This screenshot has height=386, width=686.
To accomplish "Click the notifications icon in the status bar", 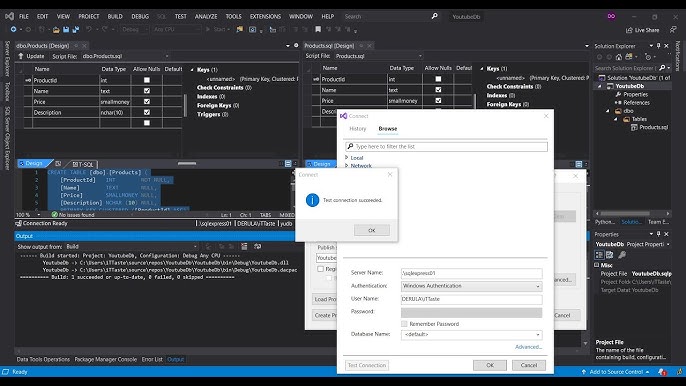I will click(662, 372).
